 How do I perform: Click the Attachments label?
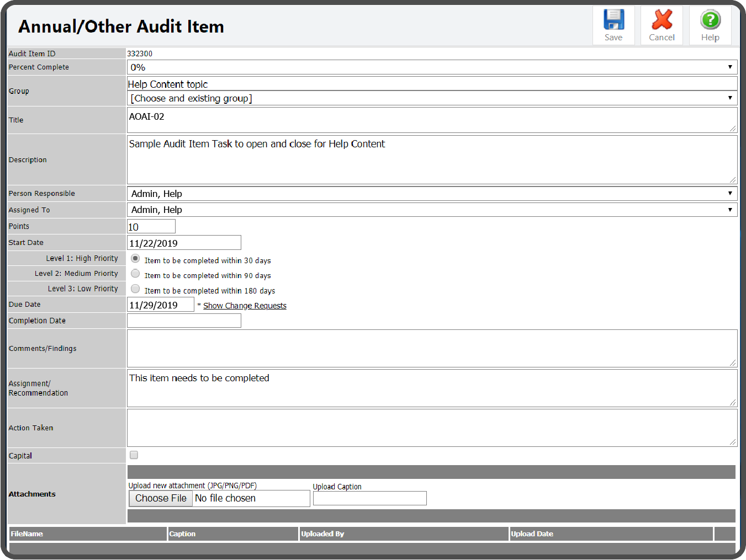pyautogui.click(x=32, y=494)
